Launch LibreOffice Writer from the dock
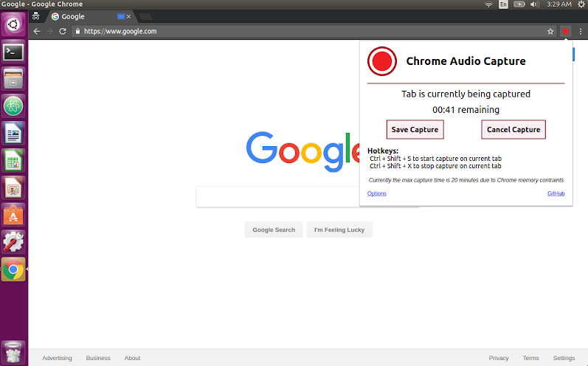Screen dimensions: 588x366 (13, 134)
